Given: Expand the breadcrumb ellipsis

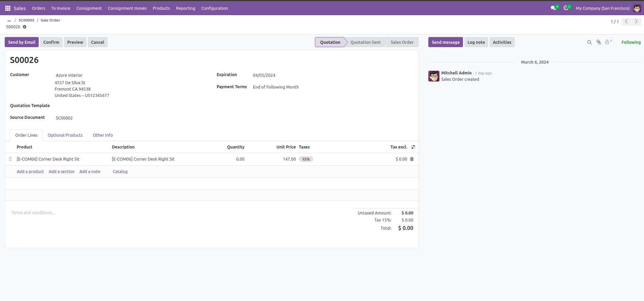Looking at the screenshot, I should tap(9, 21).
